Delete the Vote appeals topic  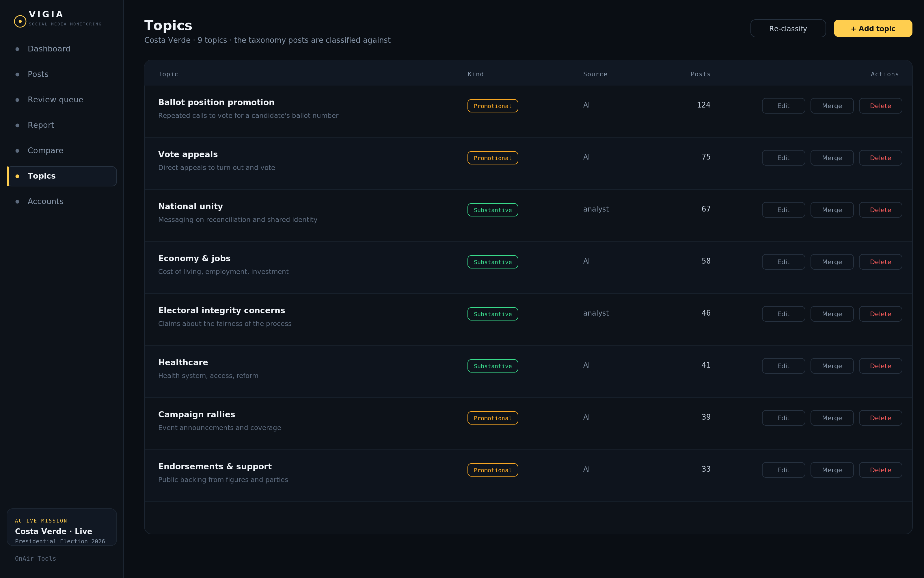(880, 158)
